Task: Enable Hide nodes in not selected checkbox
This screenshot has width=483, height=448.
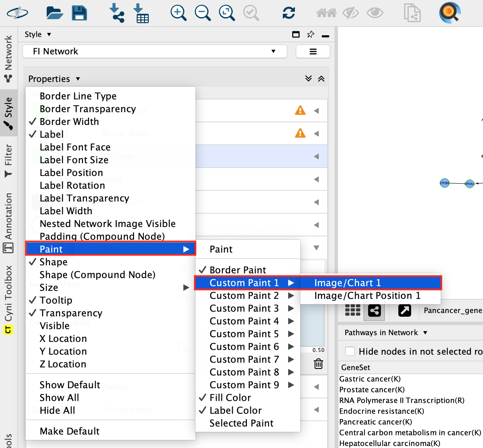Action: point(350,351)
